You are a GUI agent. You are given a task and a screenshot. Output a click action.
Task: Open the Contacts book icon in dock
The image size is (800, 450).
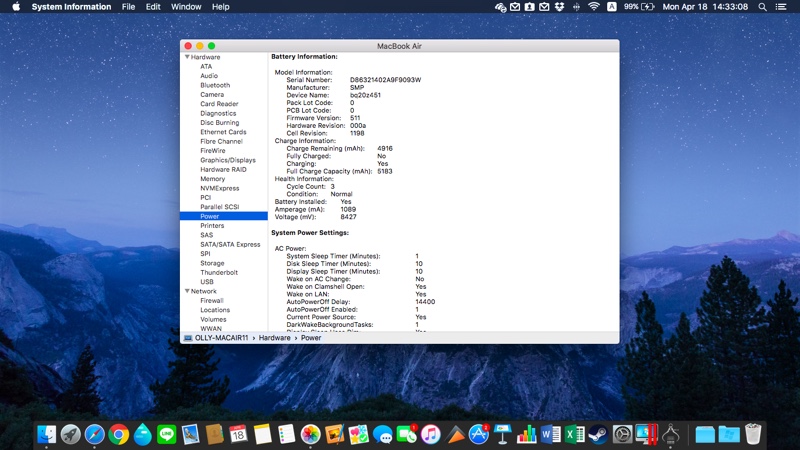coord(214,435)
